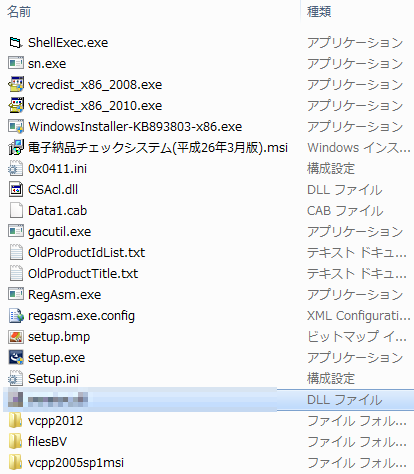Click アプリケーション type in setup.exe row
Screen dimensions: 414x474
(x=355, y=358)
